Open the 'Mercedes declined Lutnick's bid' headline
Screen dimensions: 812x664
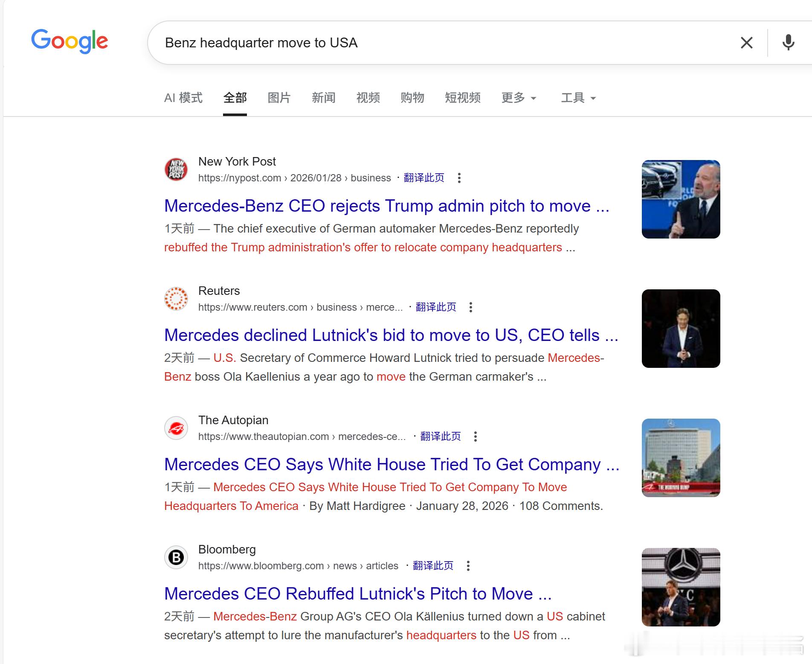pos(391,335)
